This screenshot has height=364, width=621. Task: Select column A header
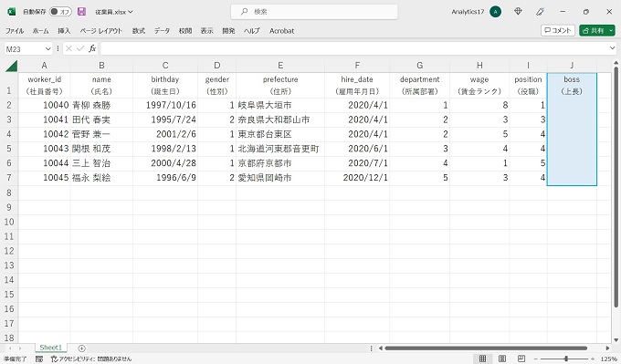(x=45, y=66)
